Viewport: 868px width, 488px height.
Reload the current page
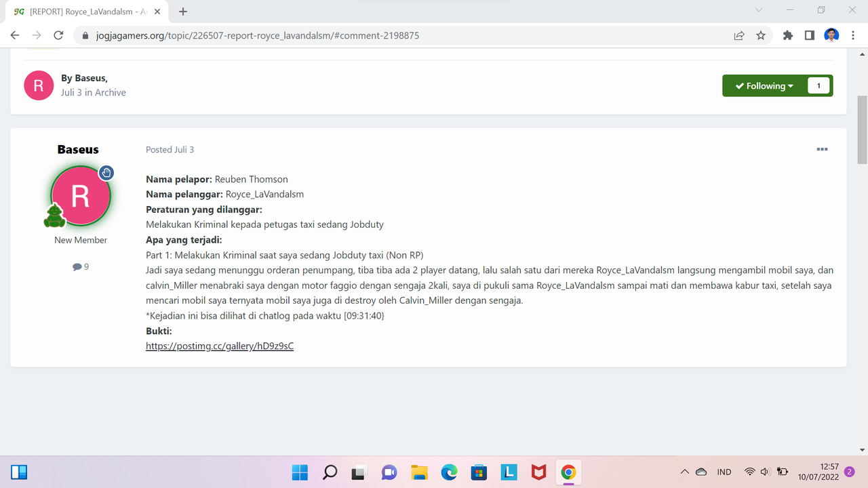coord(58,35)
